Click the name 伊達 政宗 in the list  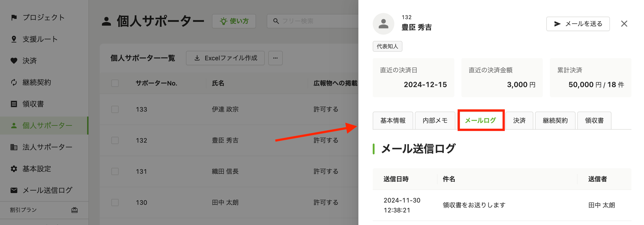tap(225, 109)
